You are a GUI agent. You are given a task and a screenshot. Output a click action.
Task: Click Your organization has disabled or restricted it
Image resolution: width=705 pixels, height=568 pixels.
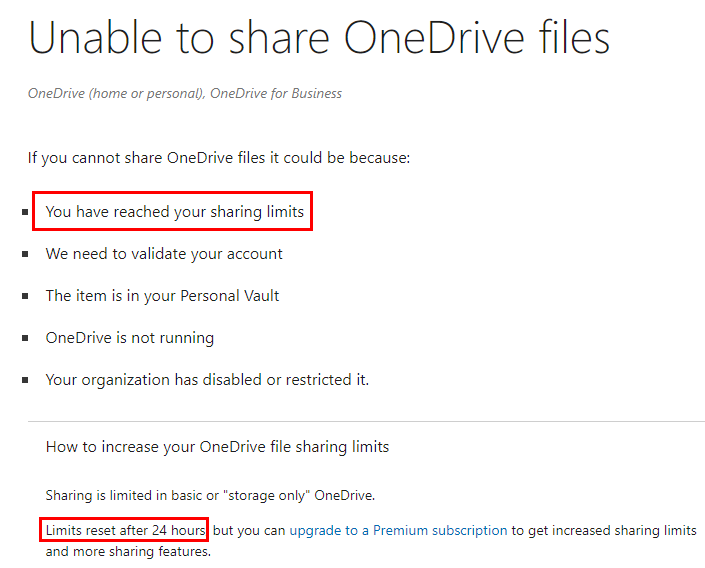(207, 380)
